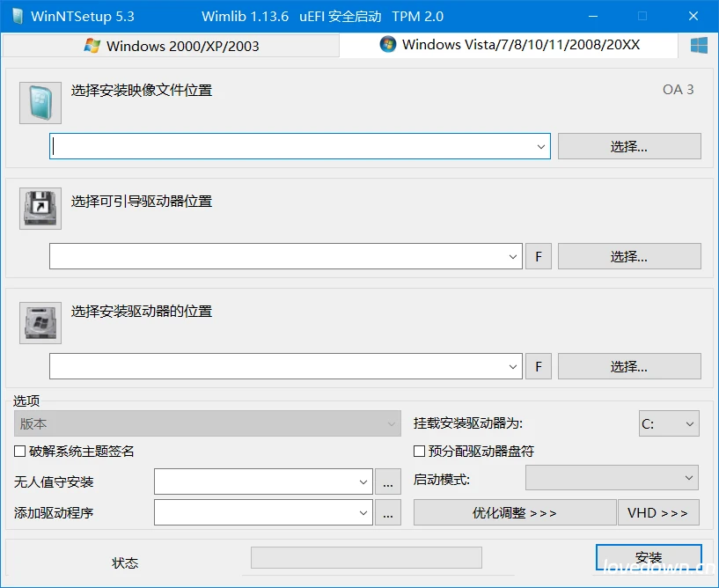Click the installation drive location icon

(x=39, y=322)
